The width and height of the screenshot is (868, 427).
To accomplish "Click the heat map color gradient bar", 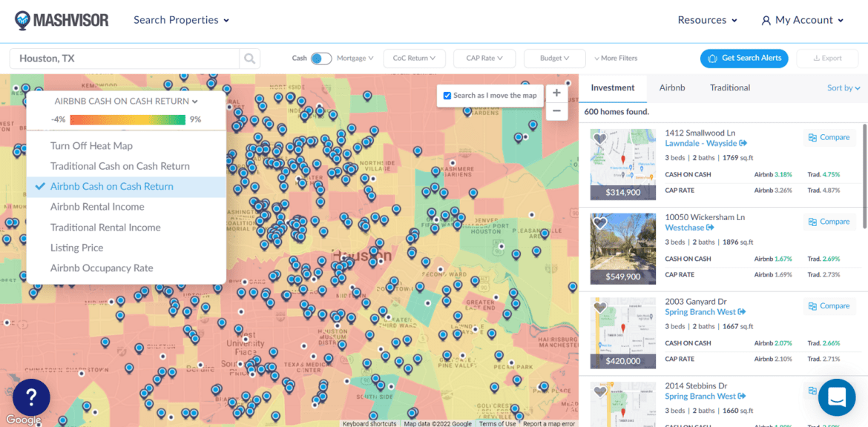I will (x=129, y=119).
